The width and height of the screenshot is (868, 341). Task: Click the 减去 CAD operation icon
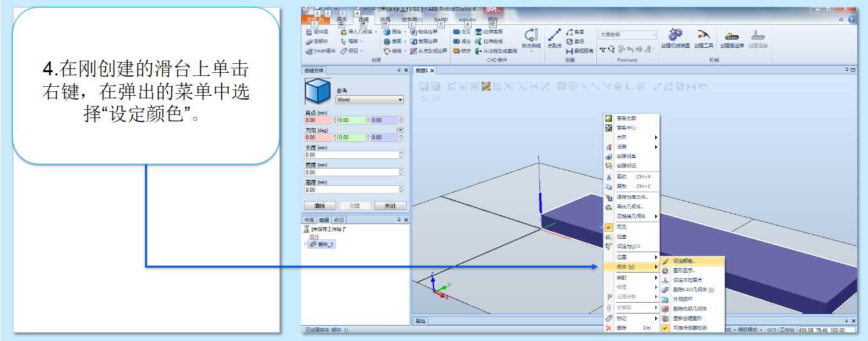tap(456, 42)
